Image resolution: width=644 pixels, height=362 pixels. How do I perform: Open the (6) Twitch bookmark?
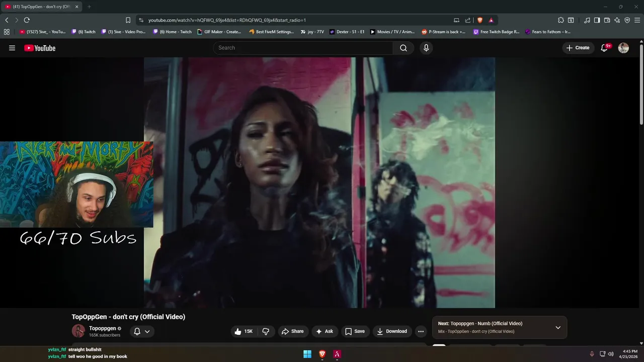coord(84,32)
